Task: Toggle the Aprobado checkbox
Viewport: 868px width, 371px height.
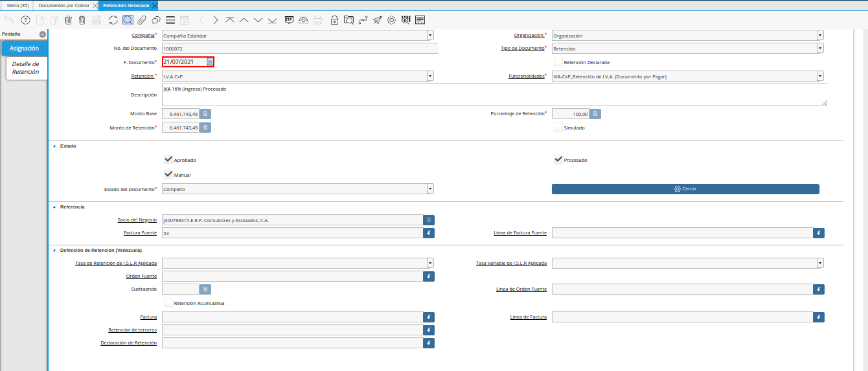Action: pyautogui.click(x=168, y=159)
